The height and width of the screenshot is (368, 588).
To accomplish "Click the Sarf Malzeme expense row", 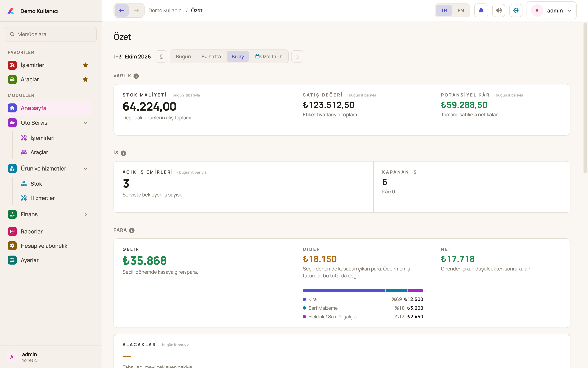I will 363,308.
